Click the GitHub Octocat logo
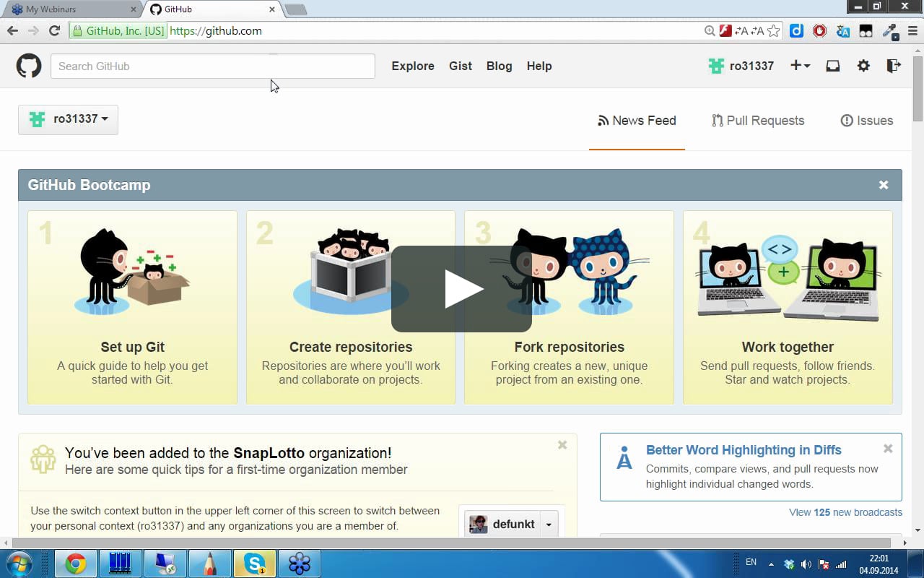Image resolution: width=924 pixels, height=578 pixels. click(x=29, y=66)
